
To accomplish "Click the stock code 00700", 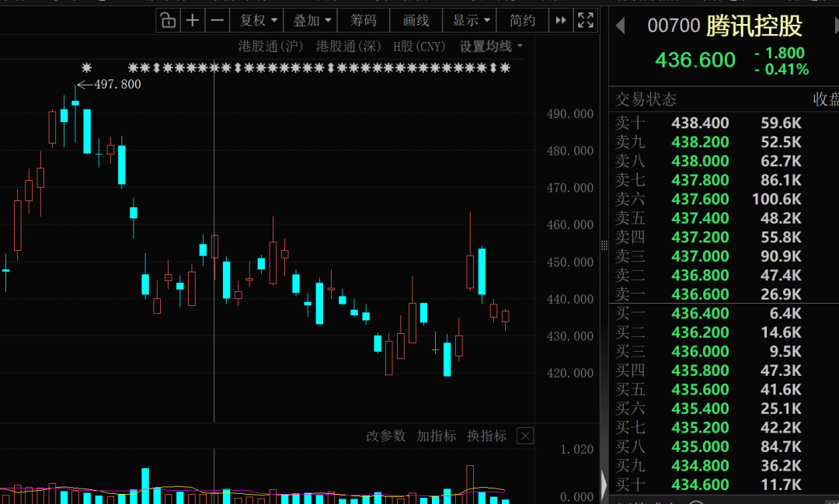I will point(674,25).
